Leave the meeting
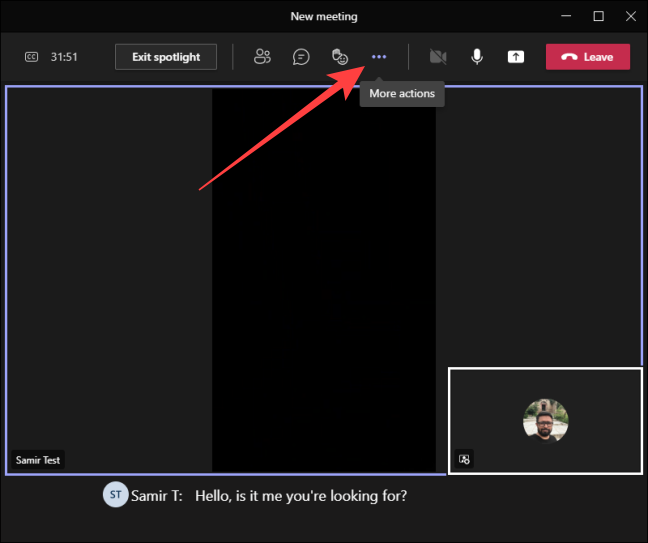Screen dimensions: 648x543 (x=588, y=57)
